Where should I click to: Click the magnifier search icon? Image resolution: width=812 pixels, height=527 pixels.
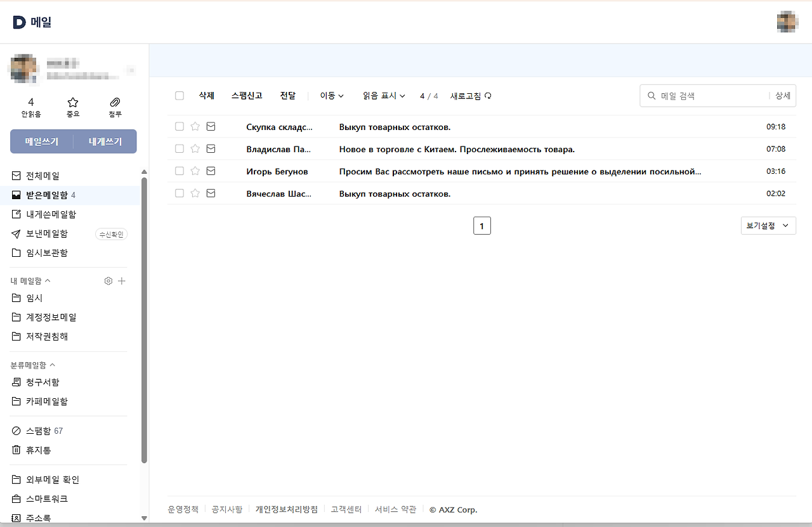coord(651,96)
